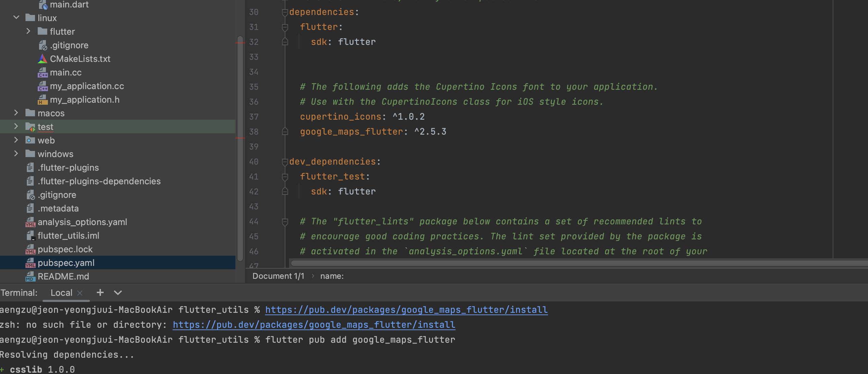Click the .flutter-plugins file icon

click(30, 167)
